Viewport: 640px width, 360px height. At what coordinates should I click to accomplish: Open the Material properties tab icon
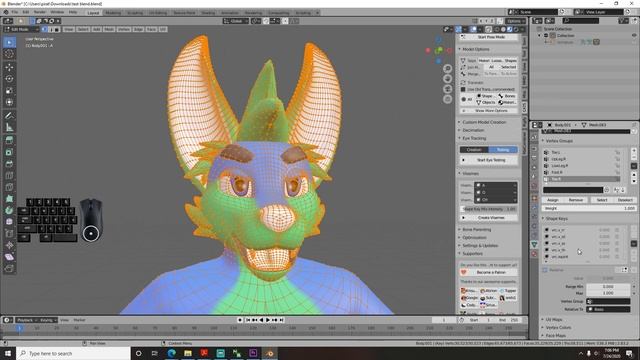[534, 253]
